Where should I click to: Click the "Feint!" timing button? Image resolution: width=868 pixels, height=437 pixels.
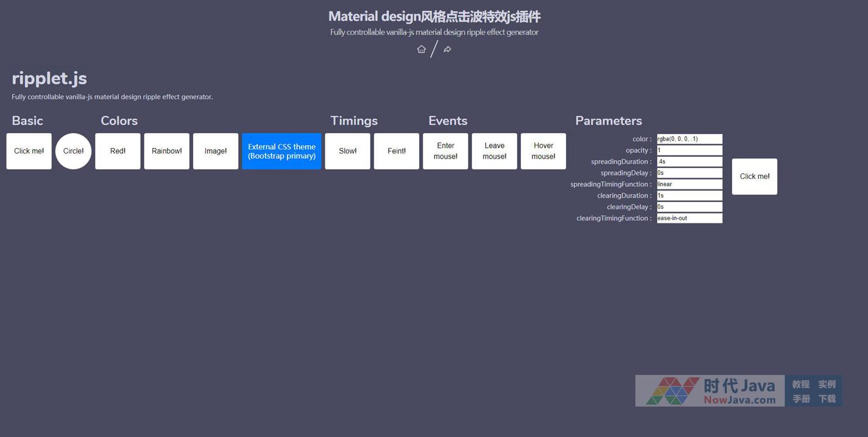coord(397,151)
